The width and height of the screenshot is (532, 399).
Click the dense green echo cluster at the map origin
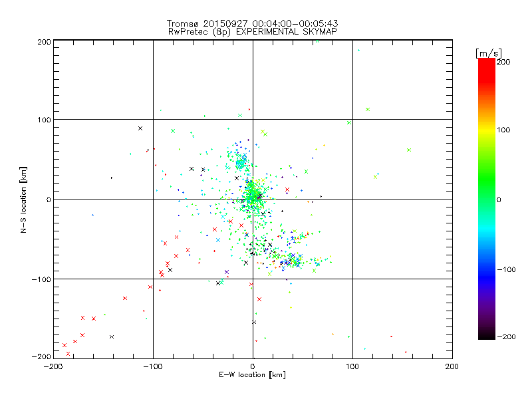click(253, 196)
